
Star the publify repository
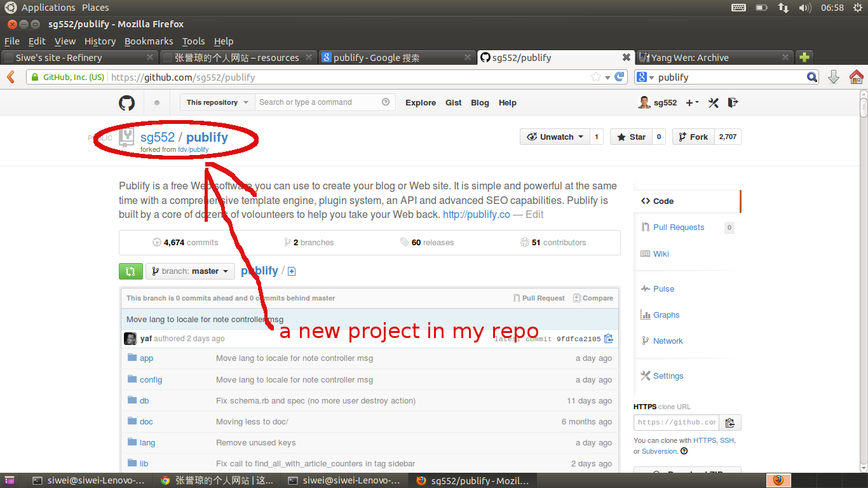point(630,137)
